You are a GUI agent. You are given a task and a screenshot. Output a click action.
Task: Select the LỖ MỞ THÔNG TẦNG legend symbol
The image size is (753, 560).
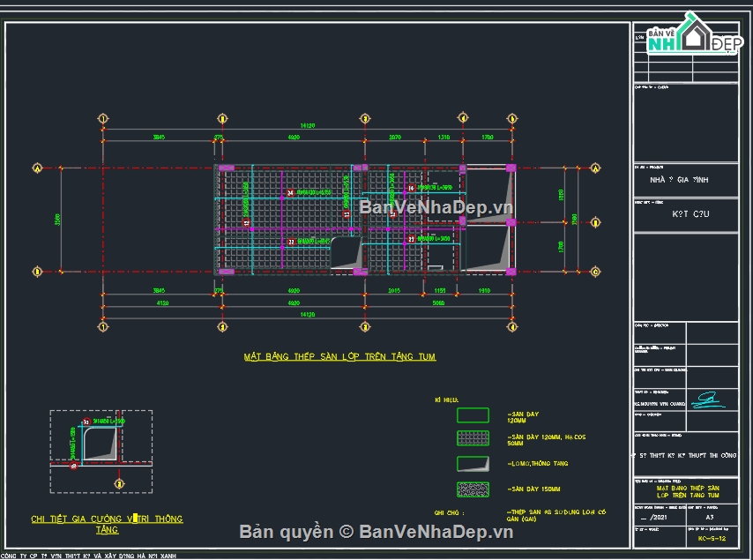tap(472, 462)
